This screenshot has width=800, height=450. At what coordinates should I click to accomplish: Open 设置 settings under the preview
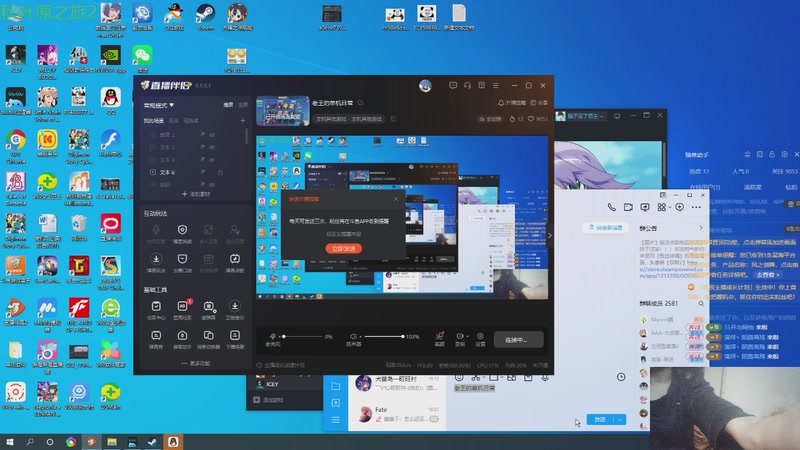pos(480,339)
